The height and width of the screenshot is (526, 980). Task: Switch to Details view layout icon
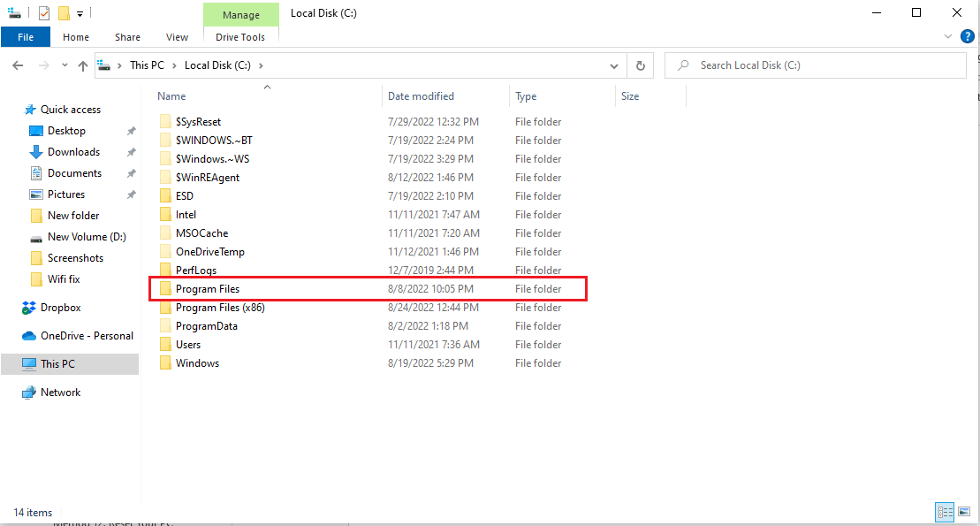945,512
